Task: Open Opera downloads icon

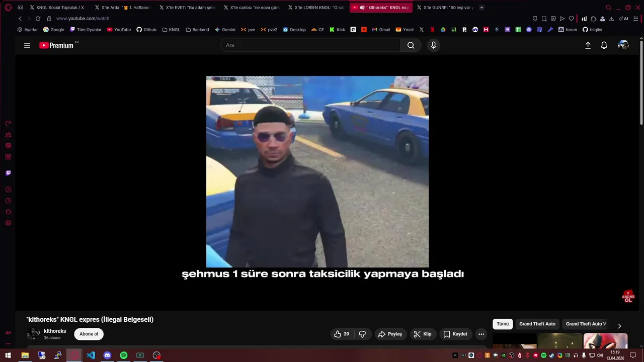Action: [611, 19]
